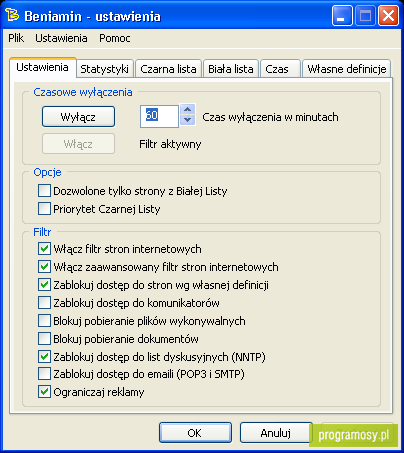Open the Pomoc menu
The image size is (404, 453).
[115, 38]
